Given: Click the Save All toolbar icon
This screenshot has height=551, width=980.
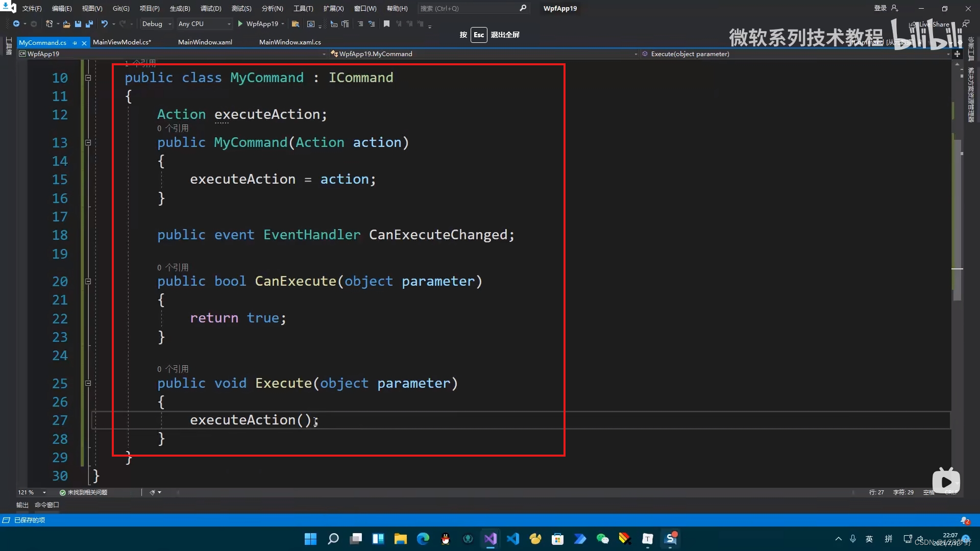Looking at the screenshot, I should point(89,24).
